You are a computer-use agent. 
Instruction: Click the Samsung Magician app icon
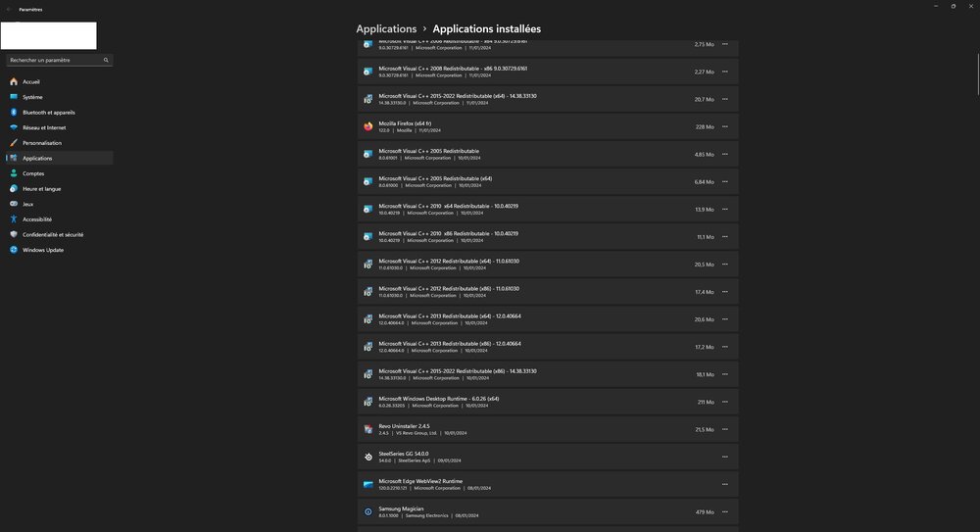pos(368,511)
